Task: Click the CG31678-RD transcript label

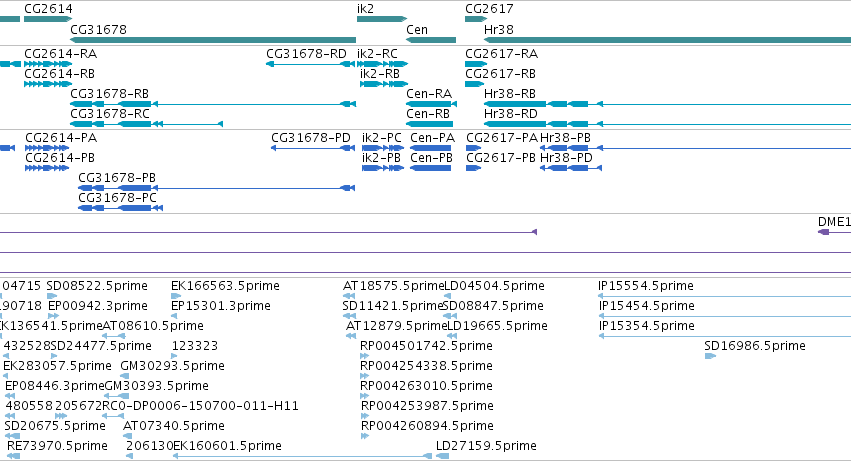Action: pos(306,54)
